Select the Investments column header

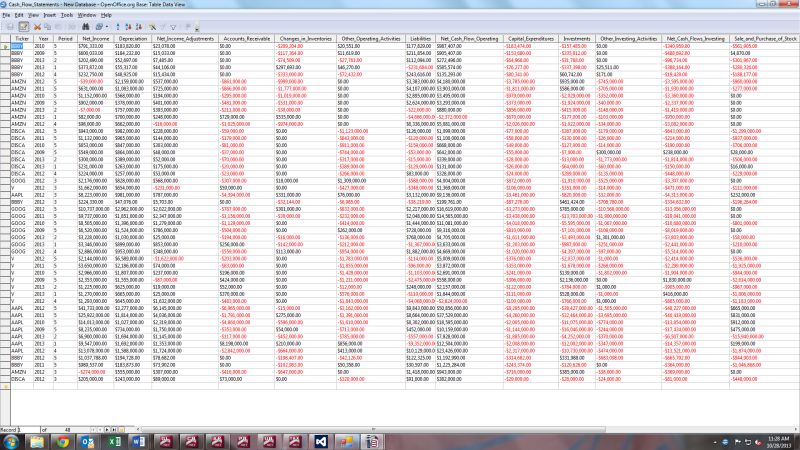coord(577,39)
